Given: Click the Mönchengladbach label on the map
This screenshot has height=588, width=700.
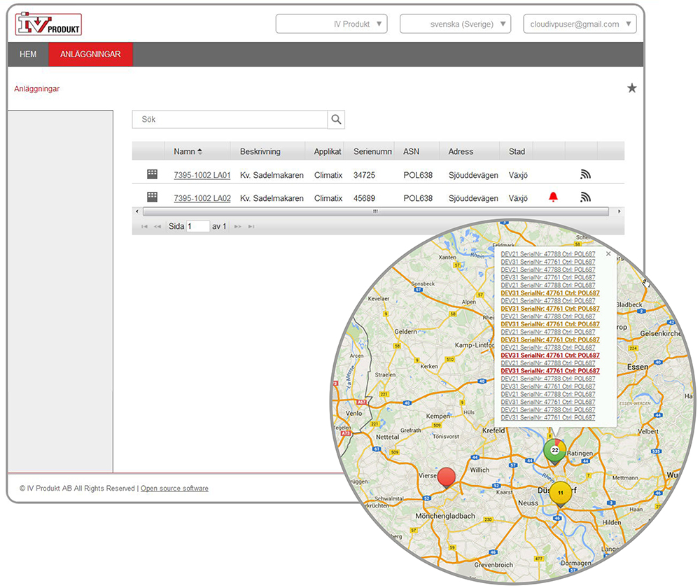Looking at the screenshot, I should click(445, 516).
